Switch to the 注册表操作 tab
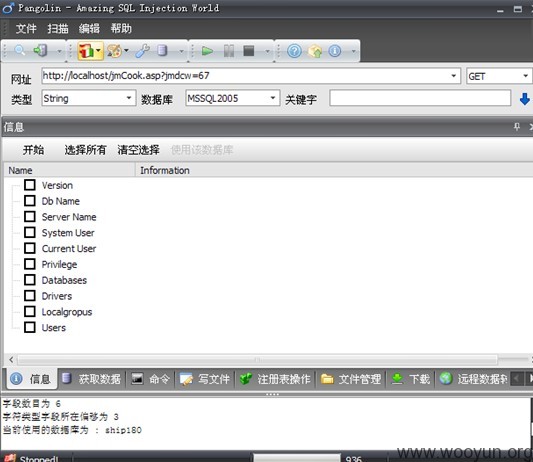533x462 pixels. [275, 379]
